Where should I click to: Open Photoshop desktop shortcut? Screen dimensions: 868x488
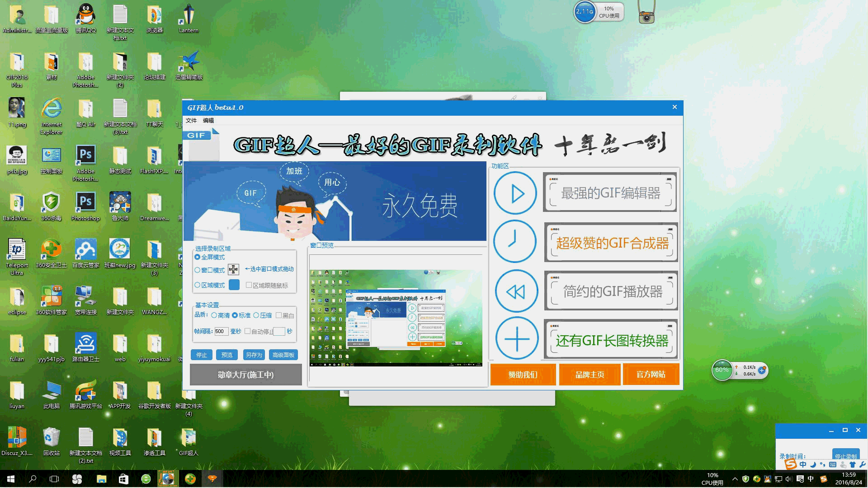[85, 202]
